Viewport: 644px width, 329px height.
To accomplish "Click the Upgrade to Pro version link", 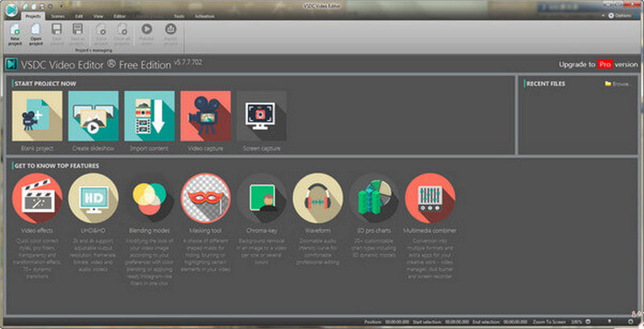I will pos(598,64).
